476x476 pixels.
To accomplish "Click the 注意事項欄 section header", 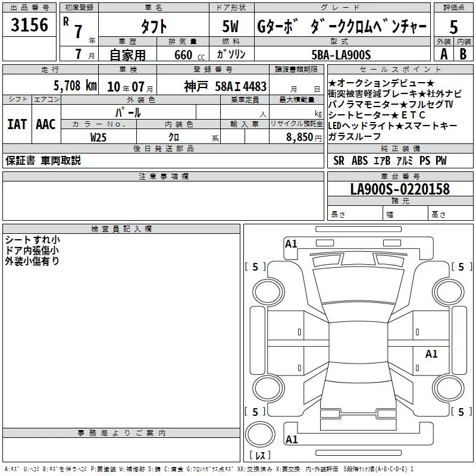I will (x=163, y=177).
